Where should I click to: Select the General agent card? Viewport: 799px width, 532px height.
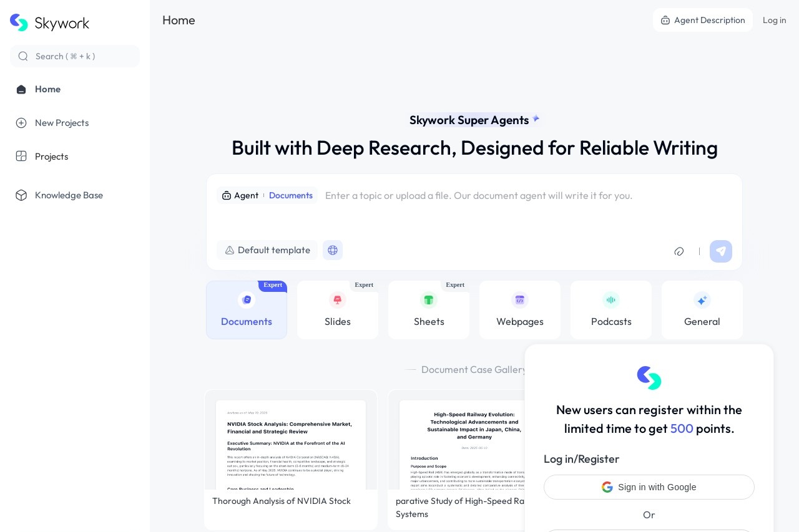(702, 310)
